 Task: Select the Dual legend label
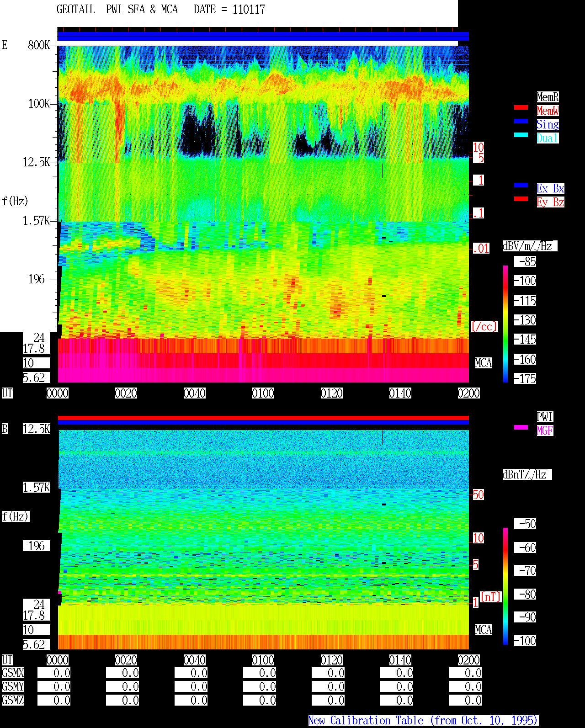(548, 138)
